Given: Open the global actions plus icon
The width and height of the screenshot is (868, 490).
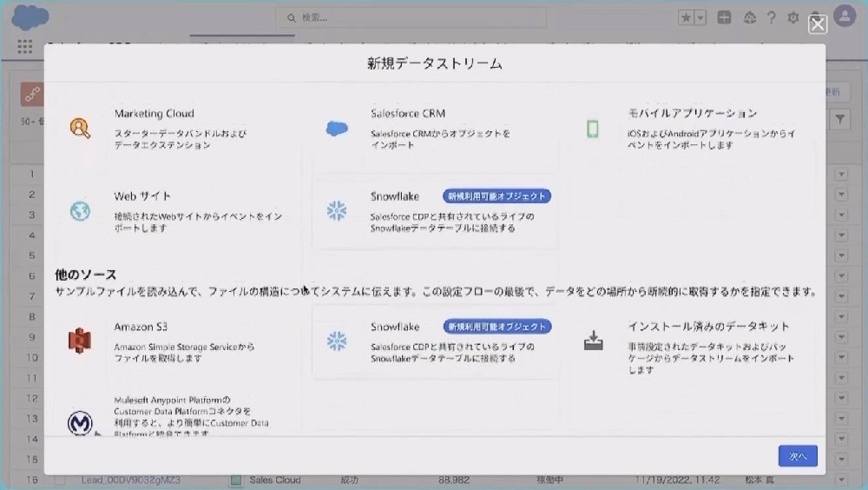Looking at the screenshot, I should click(724, 17).
